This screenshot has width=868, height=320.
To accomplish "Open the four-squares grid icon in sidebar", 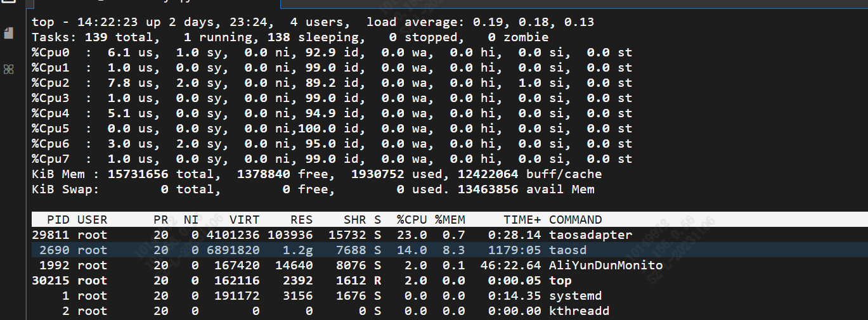I will pyautogui.click(x=9, y=69).
